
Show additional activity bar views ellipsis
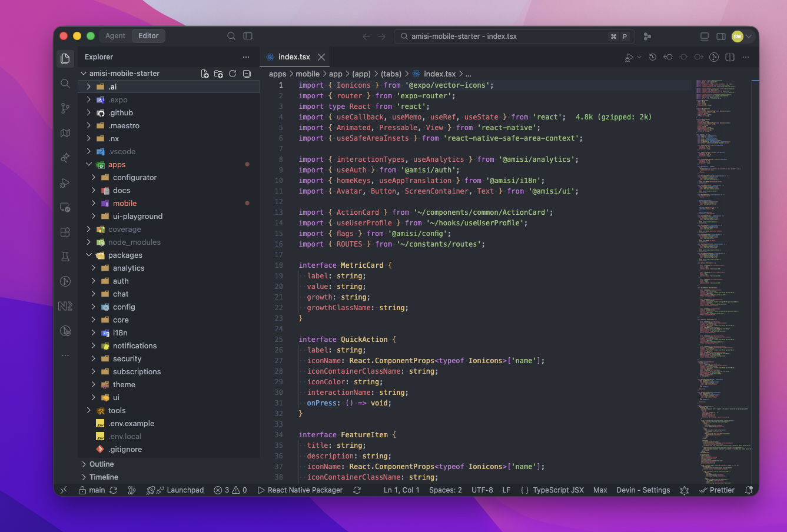coord(65,355)
